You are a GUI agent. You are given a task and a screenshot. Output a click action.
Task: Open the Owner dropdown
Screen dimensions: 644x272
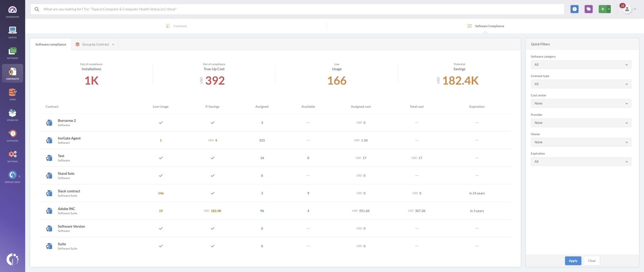581,142
